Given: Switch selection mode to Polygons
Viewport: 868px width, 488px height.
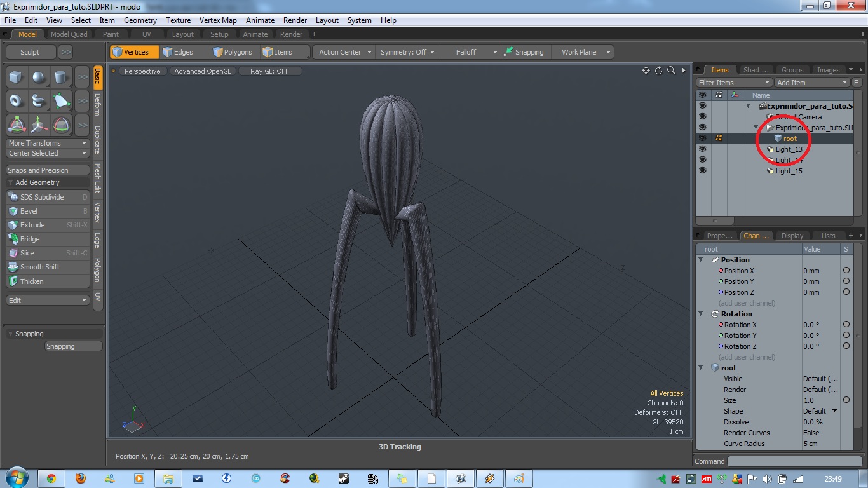Looking at the screenshot, I should (x=233, y=52).
